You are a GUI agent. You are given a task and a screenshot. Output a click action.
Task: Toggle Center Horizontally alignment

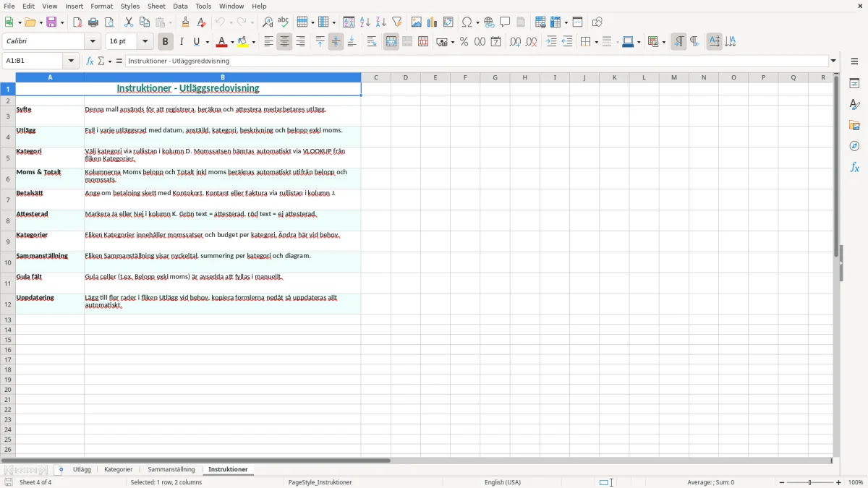285,42
